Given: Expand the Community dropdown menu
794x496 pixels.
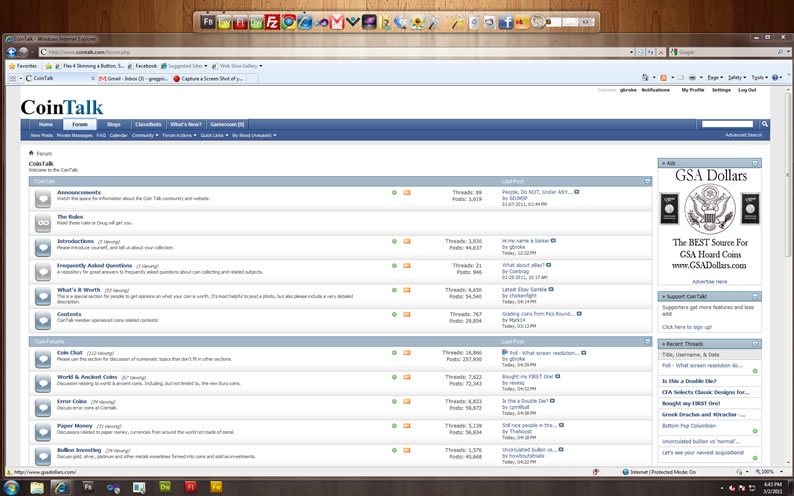Looking at the screenshot, I should point(144,135).
